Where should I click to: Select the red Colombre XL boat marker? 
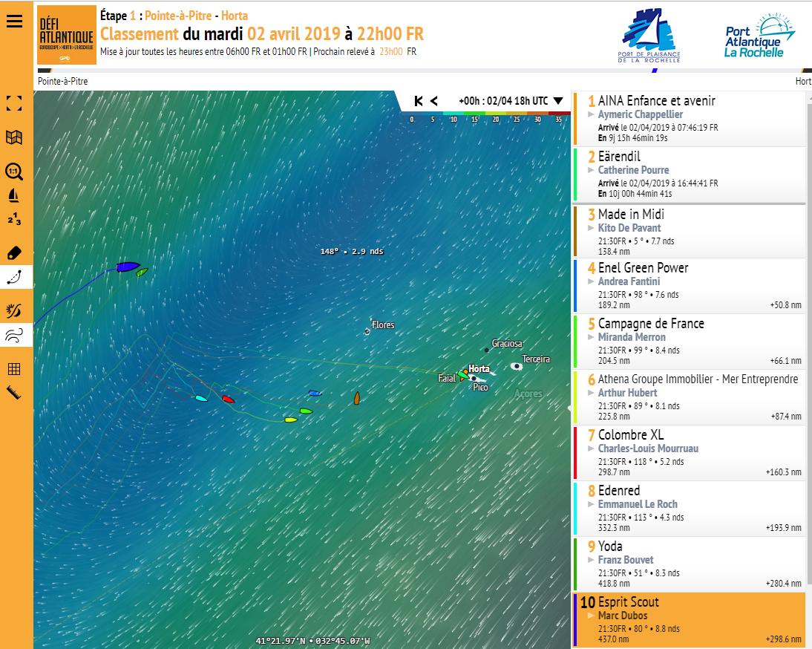[x=228, y=399]
